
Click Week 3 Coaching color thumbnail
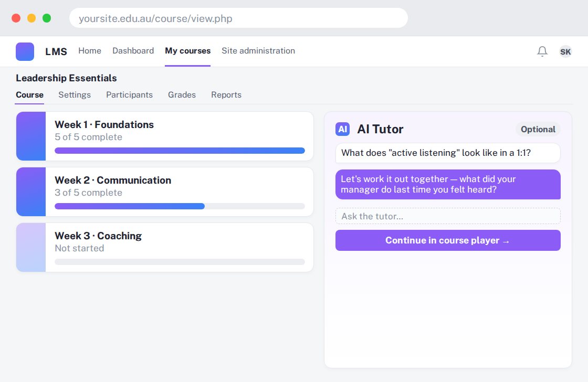(x=31, y=248)
